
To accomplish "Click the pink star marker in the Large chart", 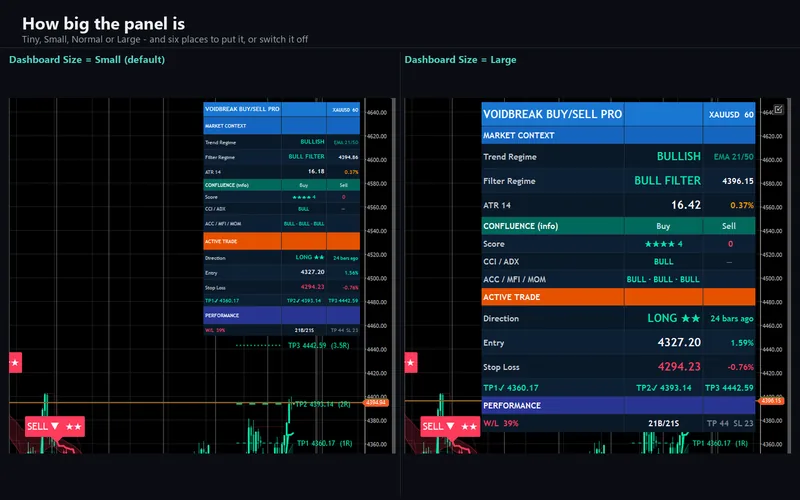I will pyautogui.click(x=411, y=363).
